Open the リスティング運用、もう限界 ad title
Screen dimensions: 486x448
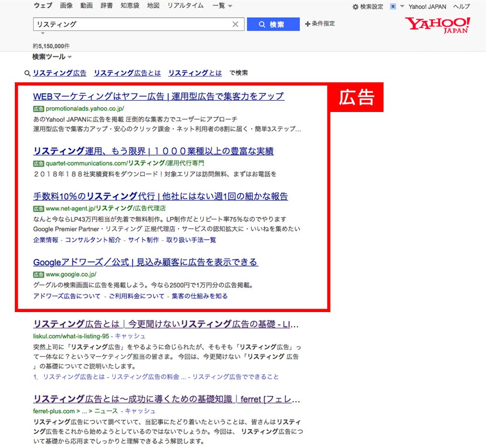point(153,151)
